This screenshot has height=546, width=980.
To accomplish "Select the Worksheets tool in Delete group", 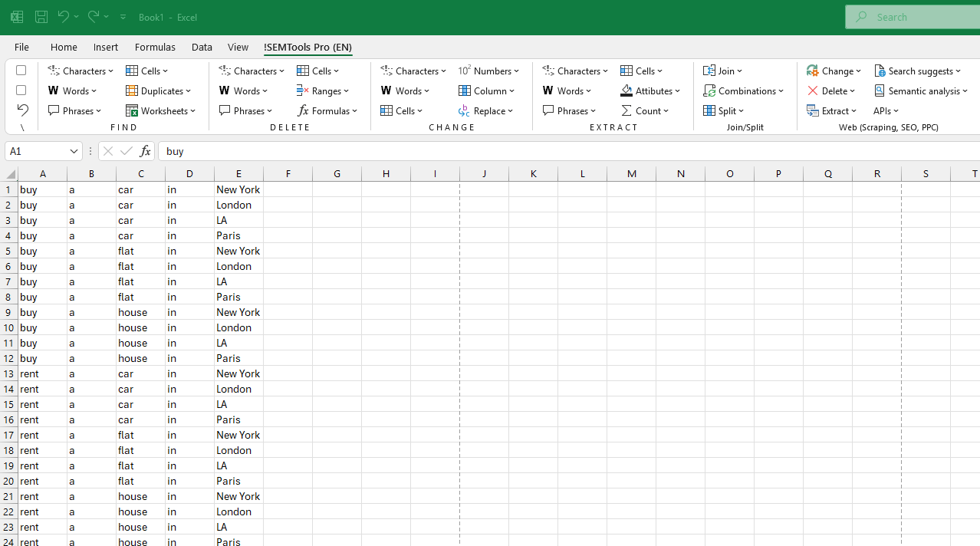I will coord(162,110).
